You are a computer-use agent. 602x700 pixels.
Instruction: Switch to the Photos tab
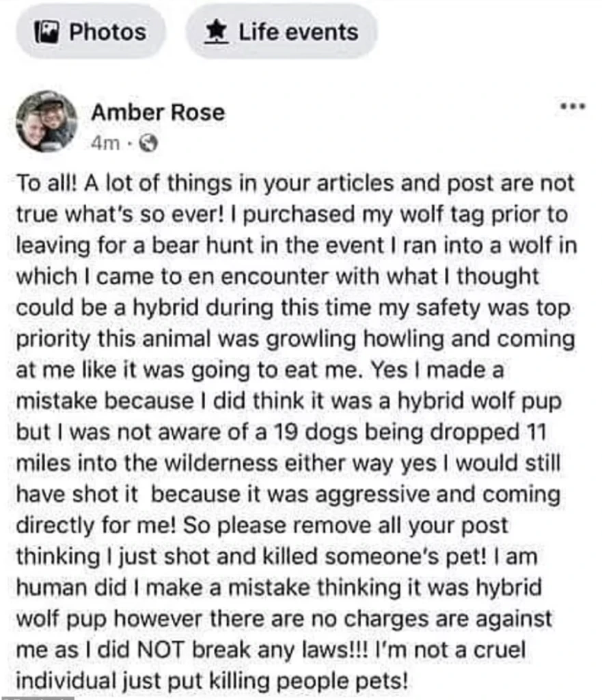[91, 32]
